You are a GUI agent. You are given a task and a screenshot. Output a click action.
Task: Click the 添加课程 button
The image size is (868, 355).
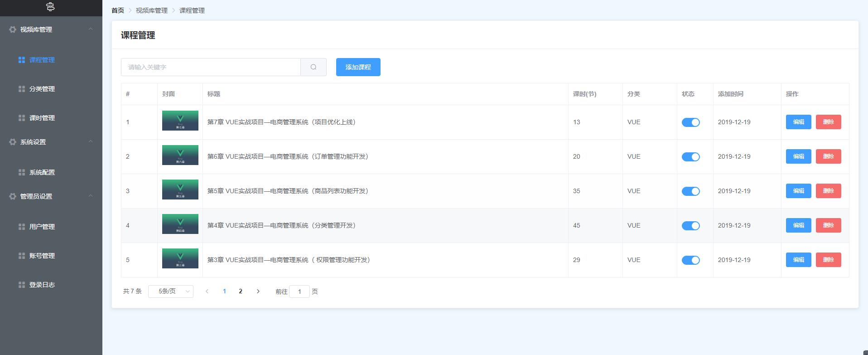(358, 67)
